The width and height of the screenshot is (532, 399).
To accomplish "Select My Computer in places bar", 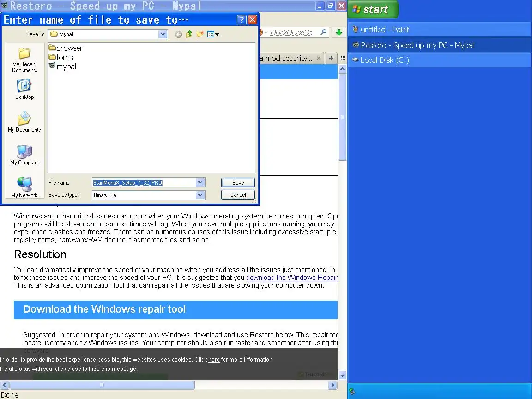I will 24,155.
